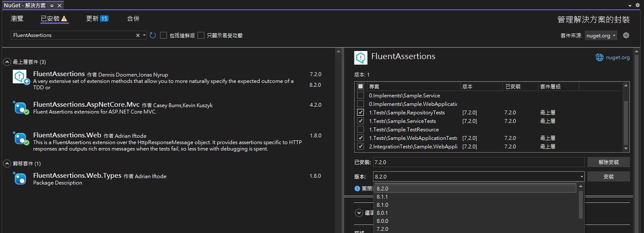
Task: Enable the 包括搶鮮版 prerelease checkbox
Action: coord(163,35)
